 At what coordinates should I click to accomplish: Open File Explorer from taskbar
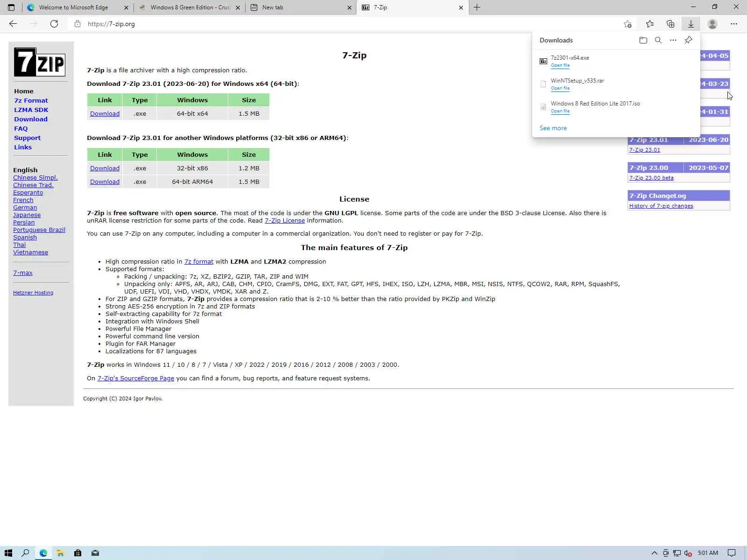pos(60,553)
